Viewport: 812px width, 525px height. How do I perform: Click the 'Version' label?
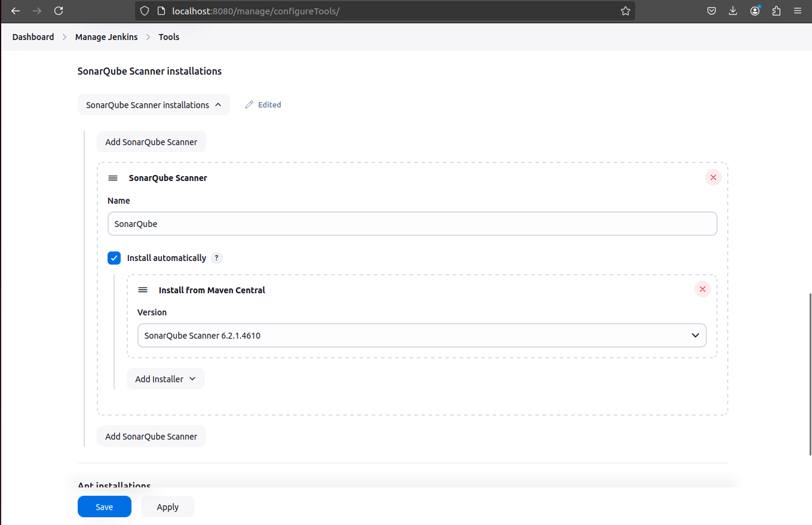pyautogui.click(x=152, y=312)
